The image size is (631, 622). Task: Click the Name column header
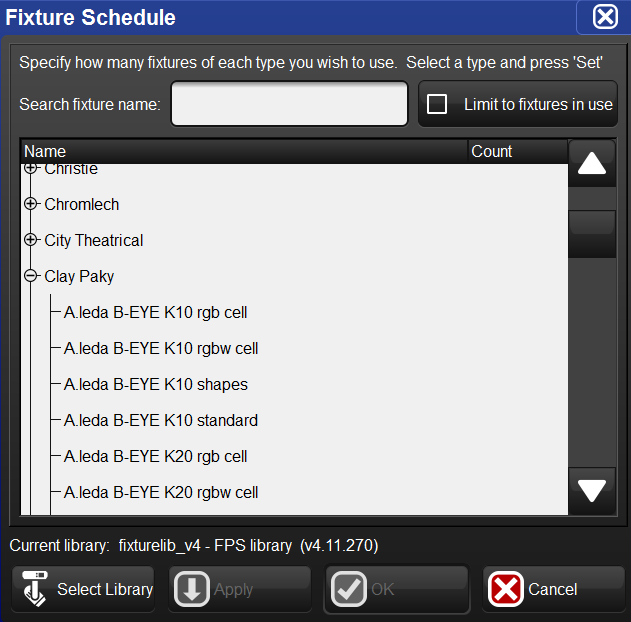tap(240, 152)
